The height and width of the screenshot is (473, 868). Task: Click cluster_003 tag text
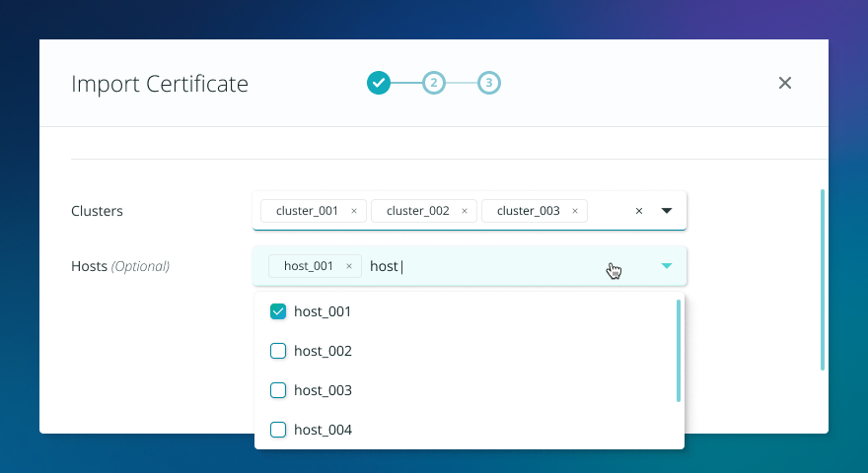point(528,211)
